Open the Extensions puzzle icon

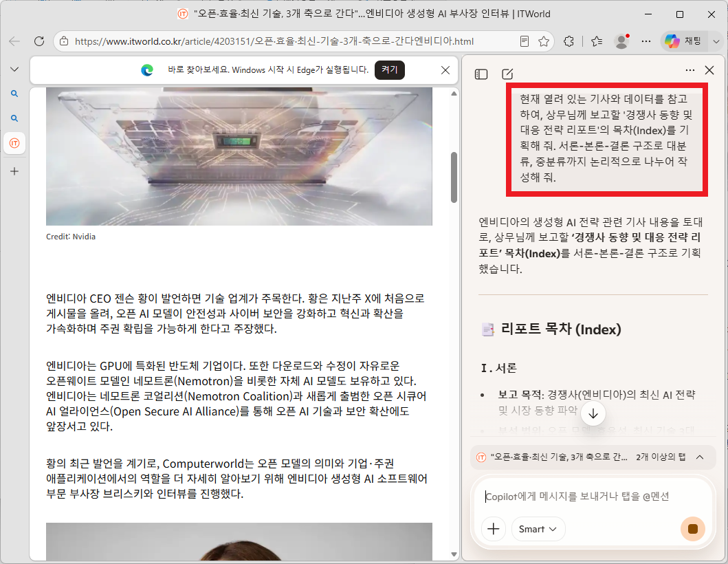[x=569, y=41]
